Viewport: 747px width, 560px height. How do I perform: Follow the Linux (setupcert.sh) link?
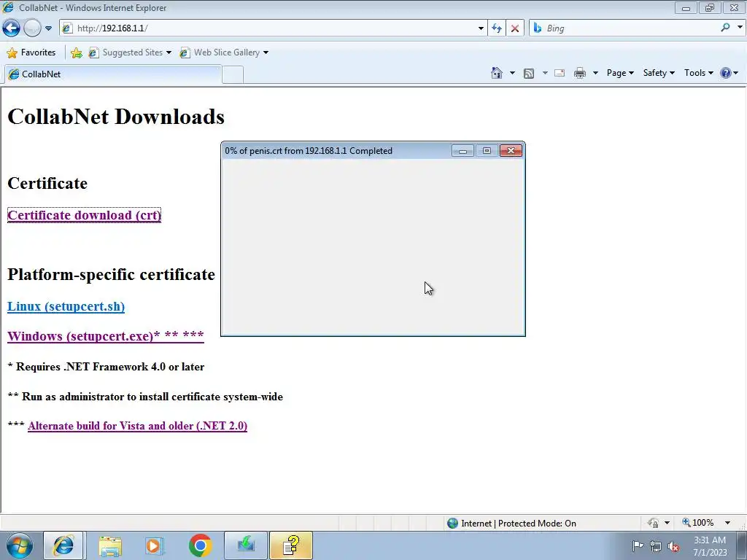[x=66, y=306]
